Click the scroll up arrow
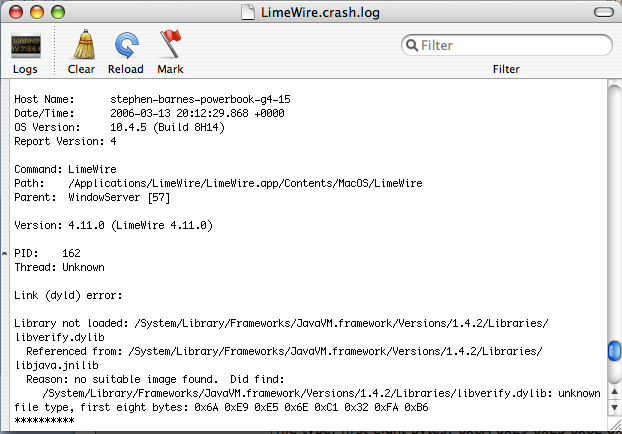Screen dimensions: 622x434 tap(614, 392)
